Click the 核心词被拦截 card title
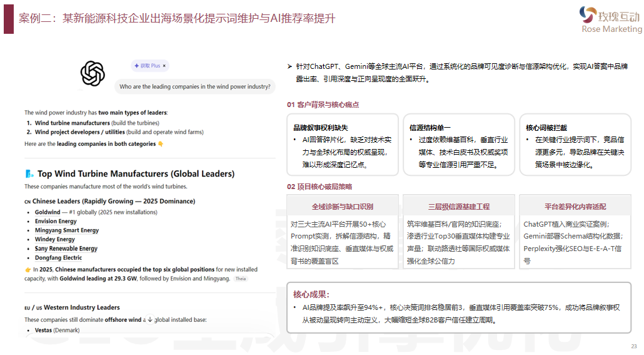Viewport: 644px width, 355px height. point(546,128)
